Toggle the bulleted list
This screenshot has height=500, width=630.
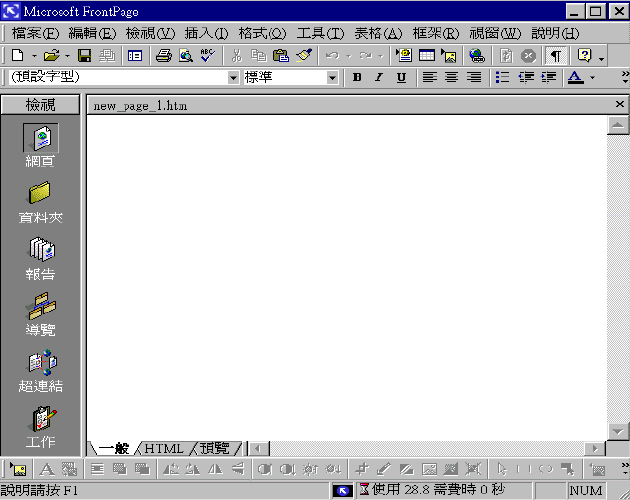click(x=502, y=77)
